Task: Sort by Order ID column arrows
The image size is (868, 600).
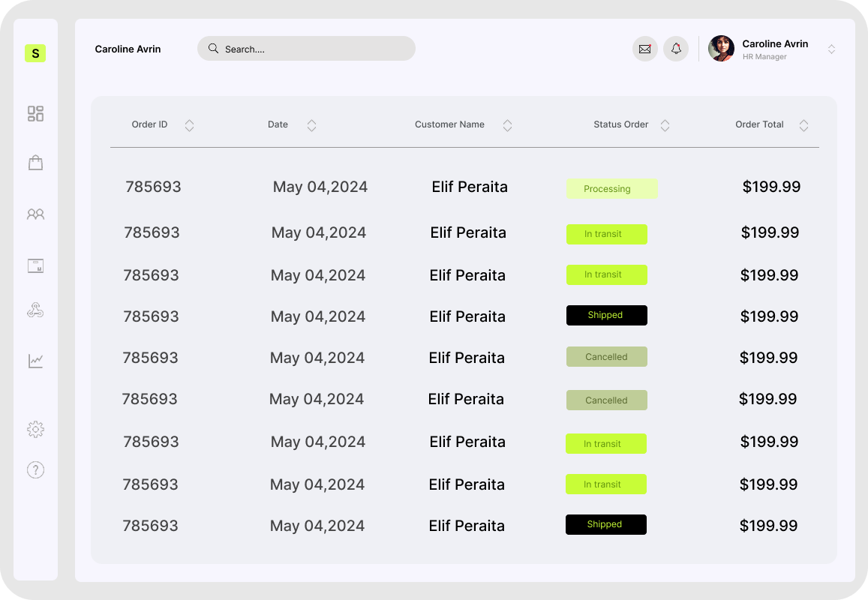Action: tap(189, 125)
